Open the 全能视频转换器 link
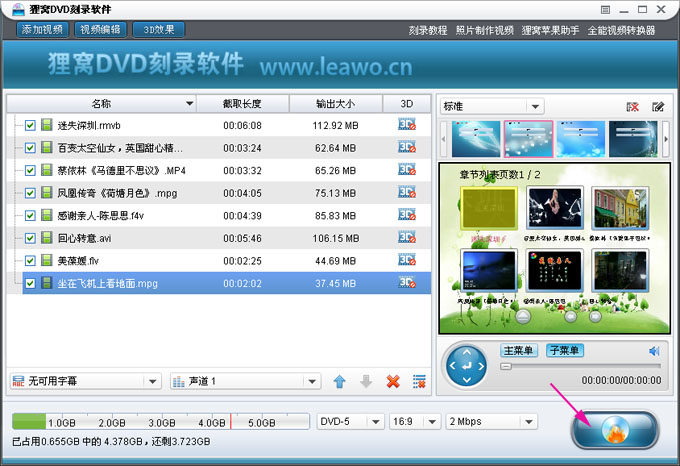The width and height of the screenshot is (680, 466). tap(621, 30)
